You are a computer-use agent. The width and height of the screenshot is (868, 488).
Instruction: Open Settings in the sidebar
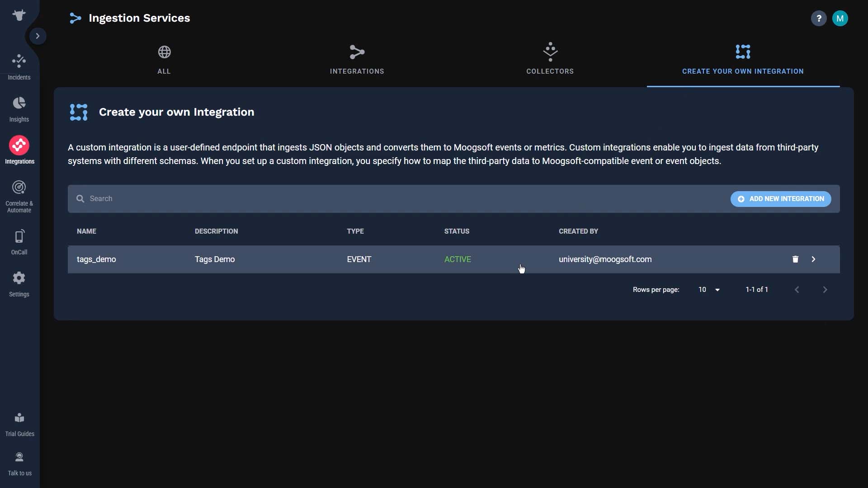pyautogui.click(x=19, y=284)
